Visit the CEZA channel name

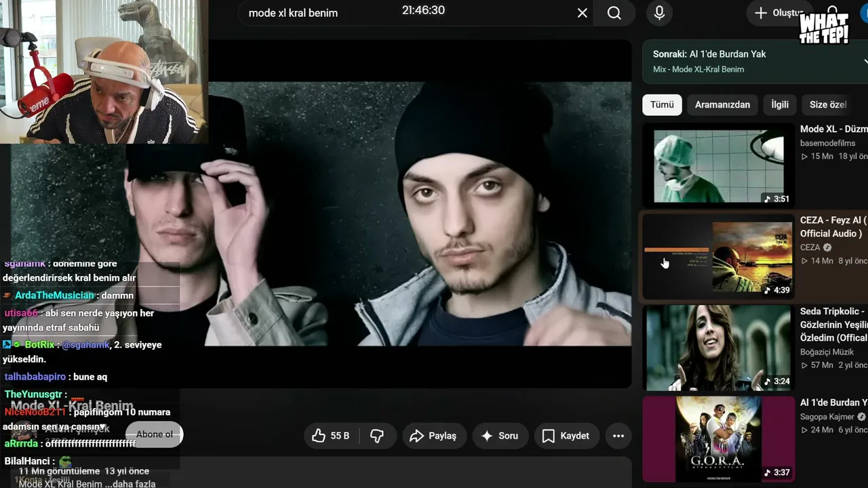point(810,247)
